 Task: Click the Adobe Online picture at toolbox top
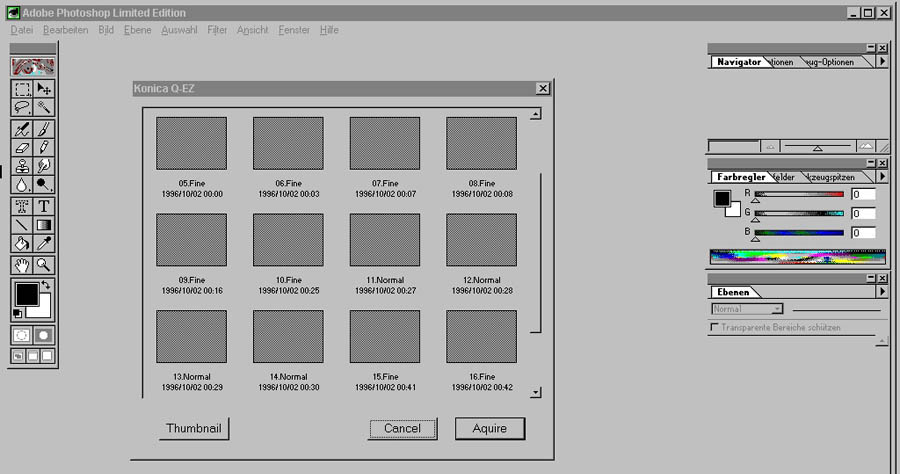click(x=33, y=67)
